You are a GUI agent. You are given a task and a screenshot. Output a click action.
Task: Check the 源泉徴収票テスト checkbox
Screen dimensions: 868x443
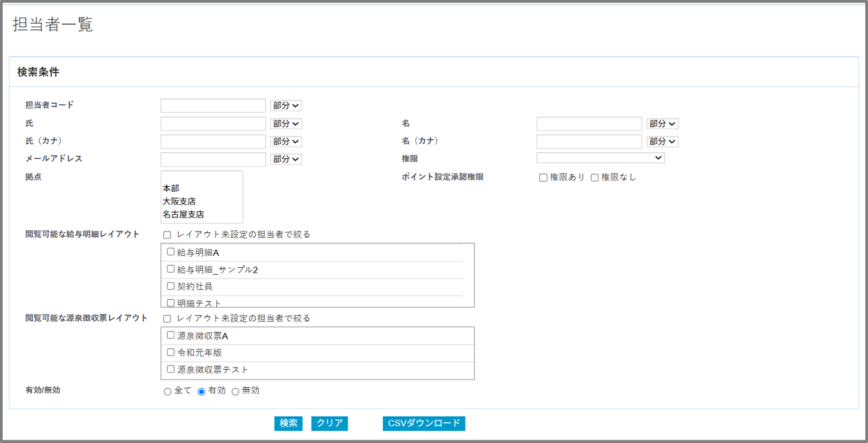[x=170, y=369]
